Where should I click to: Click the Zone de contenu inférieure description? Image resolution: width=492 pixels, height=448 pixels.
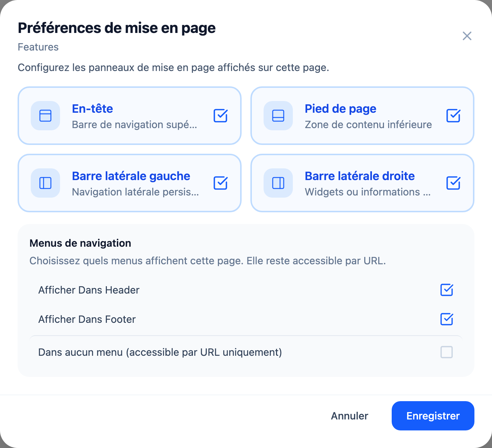(368, 124)
